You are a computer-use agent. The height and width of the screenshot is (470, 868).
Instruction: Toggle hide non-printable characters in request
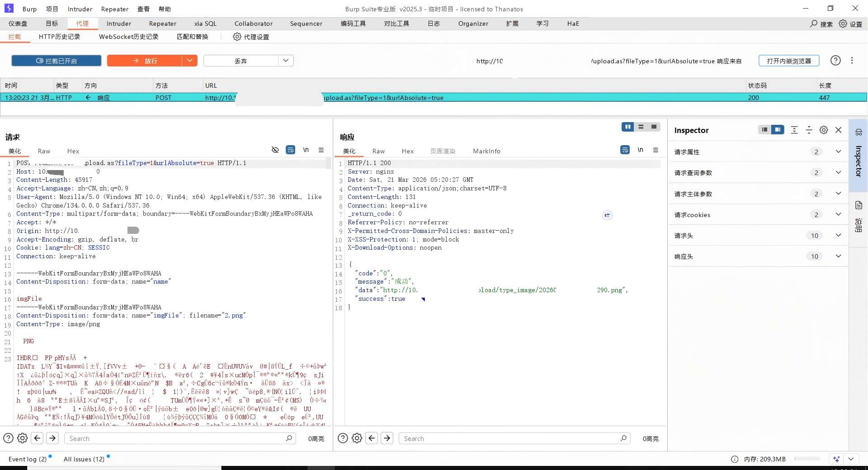point(275,150)
